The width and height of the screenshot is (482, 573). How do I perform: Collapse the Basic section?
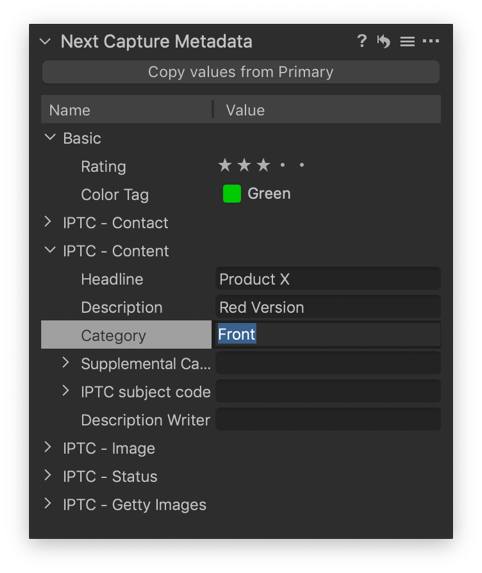(x=50, y=138)
